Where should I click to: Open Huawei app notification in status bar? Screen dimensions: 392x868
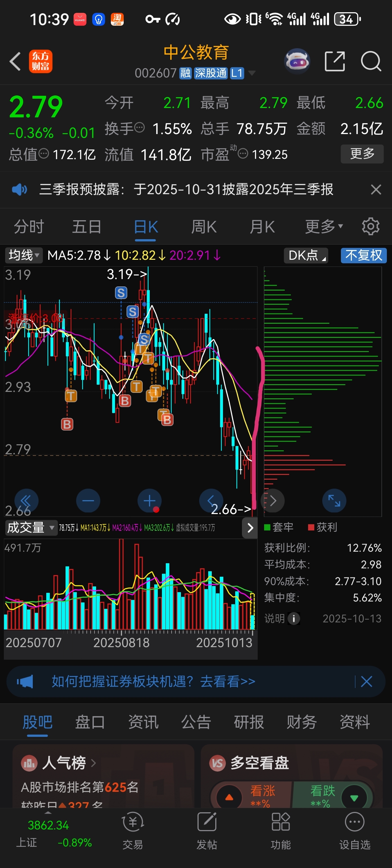coord(80,19)
